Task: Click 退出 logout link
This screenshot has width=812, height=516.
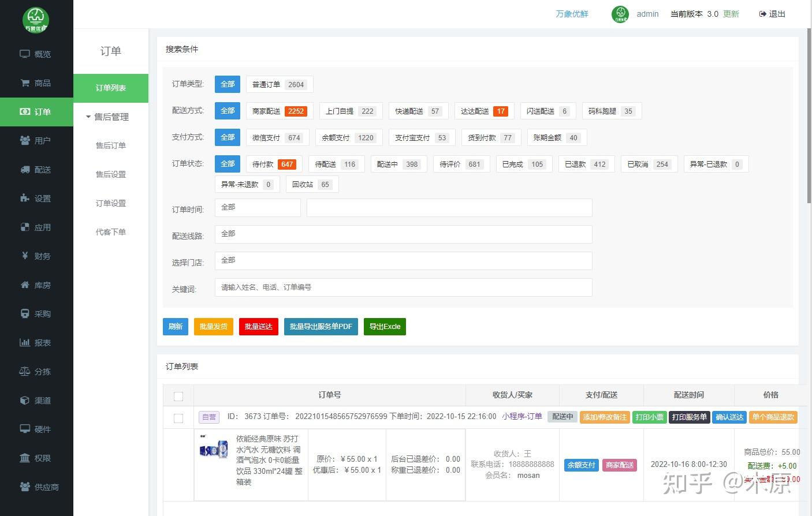Action: [772, 14]
